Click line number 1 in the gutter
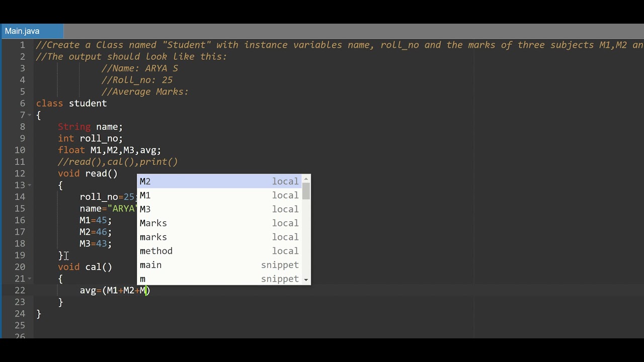This screenshot has width=644, height=362. pyautogui.click(x=22, y=45)
